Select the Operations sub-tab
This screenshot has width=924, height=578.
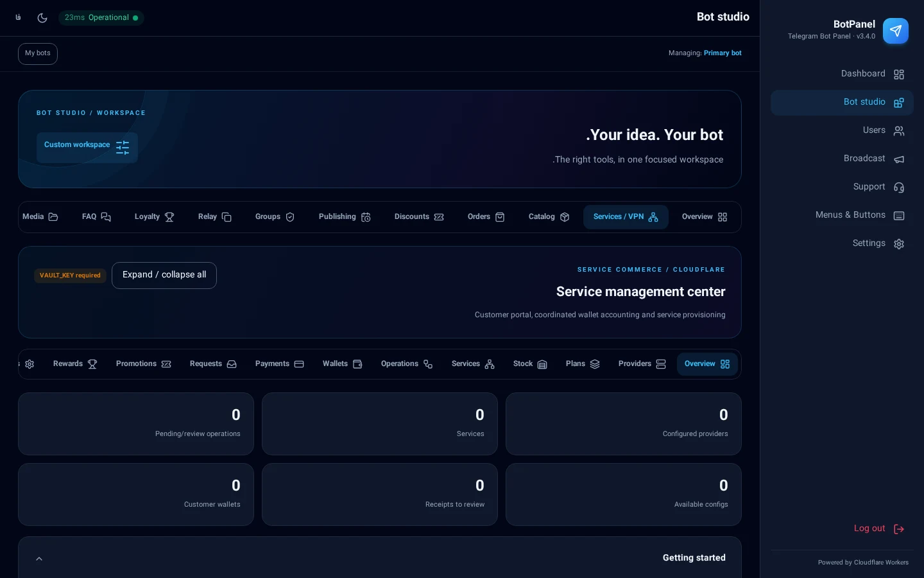click(x=407, y=364)
